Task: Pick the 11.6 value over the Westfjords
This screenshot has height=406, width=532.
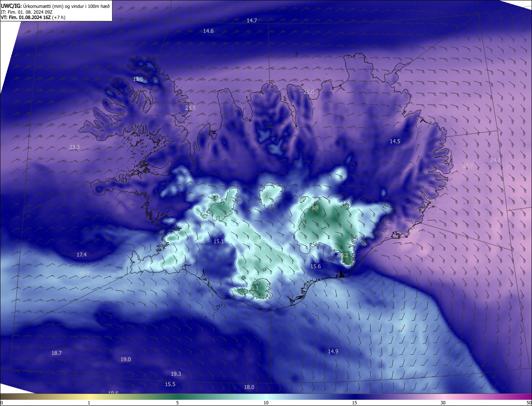Action: tap(138, 79)
